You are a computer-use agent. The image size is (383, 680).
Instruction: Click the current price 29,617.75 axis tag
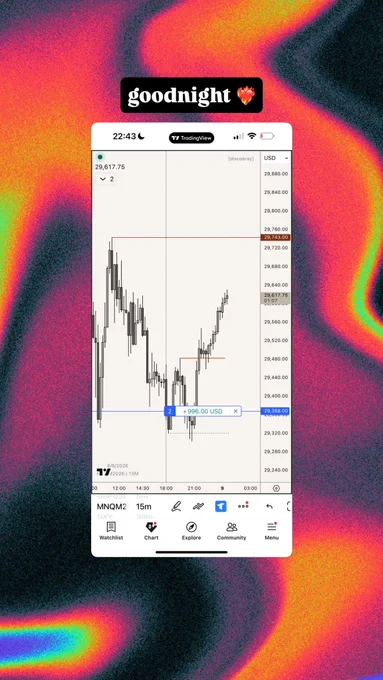point(275,298)
